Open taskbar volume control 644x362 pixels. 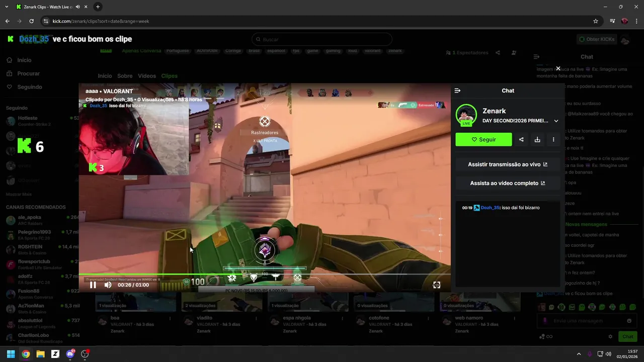[608, 354]
